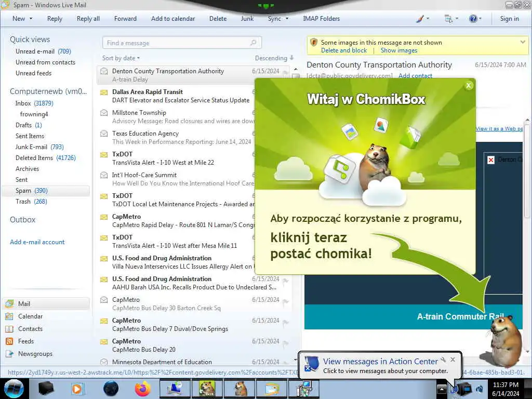Screen dimensions: 532x399
Task: Open the Sync dropdown arrow
Action: (x=287, y=19)
